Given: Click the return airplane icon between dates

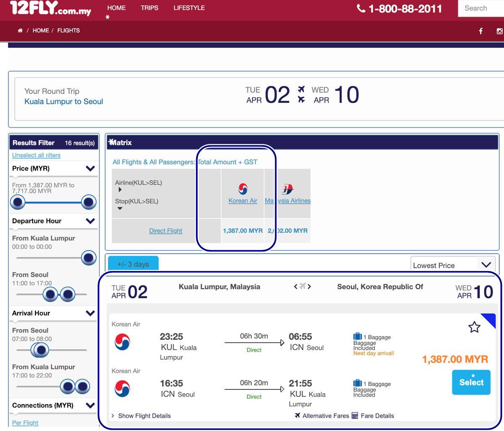Looking at the screenshot, I should point(301,99).
